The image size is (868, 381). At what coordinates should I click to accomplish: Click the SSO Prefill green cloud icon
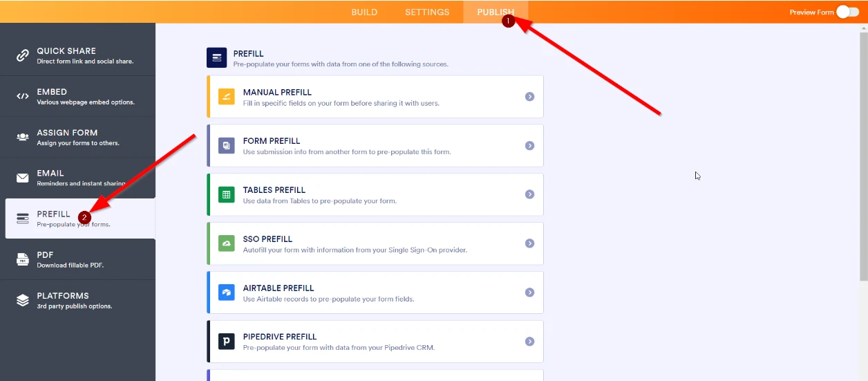click(227, 243)
